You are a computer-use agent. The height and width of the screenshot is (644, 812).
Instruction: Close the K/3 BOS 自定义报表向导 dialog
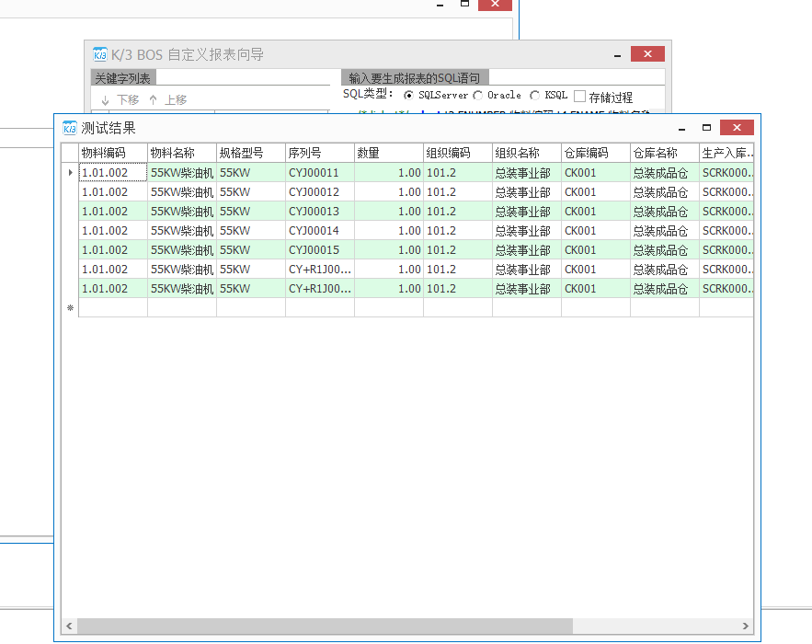point(647,54)
